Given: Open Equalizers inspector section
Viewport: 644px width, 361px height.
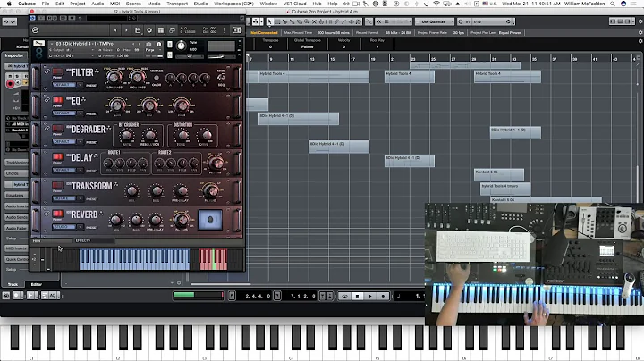Looking at the screenshot, I should pyautogui.click(x=16, y=196).
